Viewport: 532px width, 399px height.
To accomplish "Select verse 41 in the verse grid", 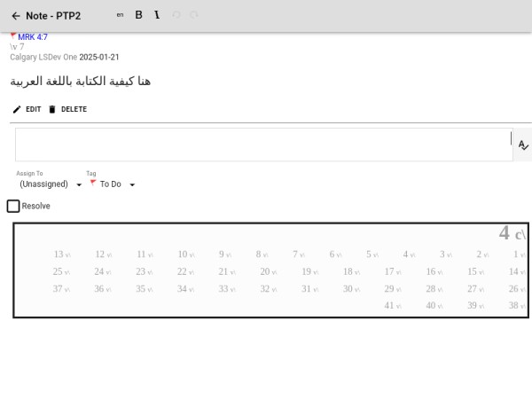I will click(389, 306).
